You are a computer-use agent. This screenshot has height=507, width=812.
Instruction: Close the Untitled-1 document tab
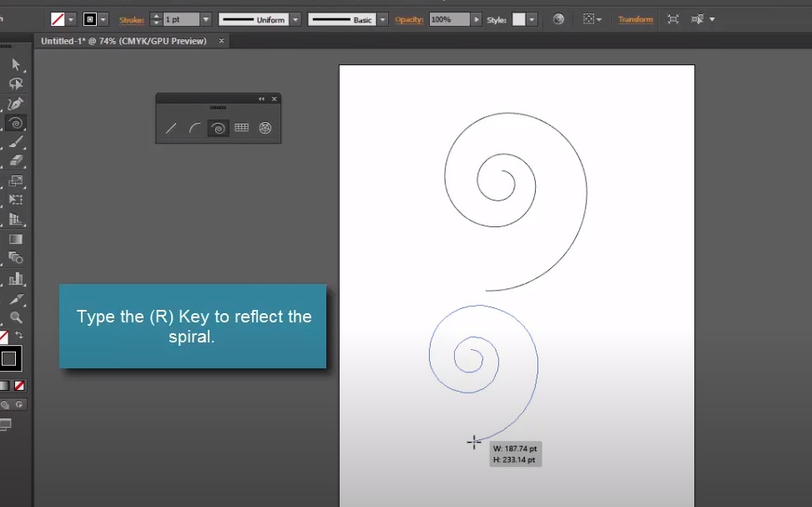[x=222, y=40]
